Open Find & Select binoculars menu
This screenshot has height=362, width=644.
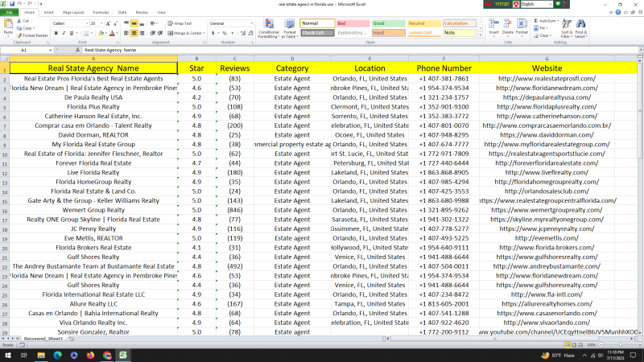[x=580, y=28]
